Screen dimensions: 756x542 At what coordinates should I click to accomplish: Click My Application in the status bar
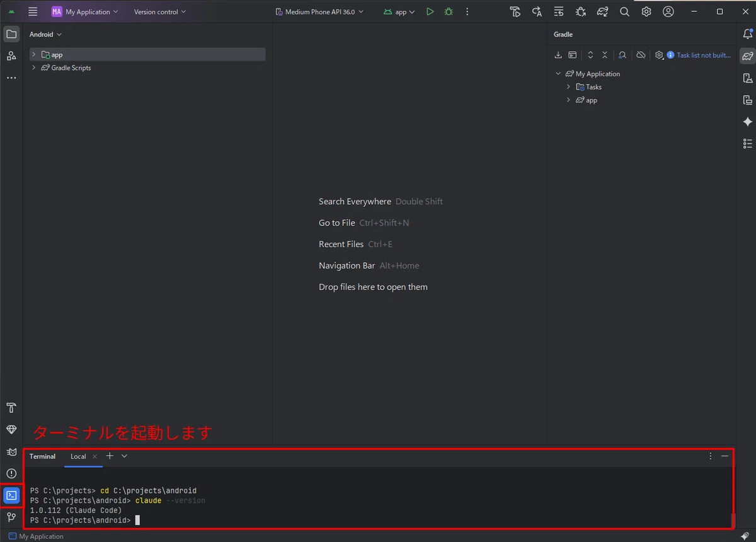pyautogui.click(x=36, y=536)
